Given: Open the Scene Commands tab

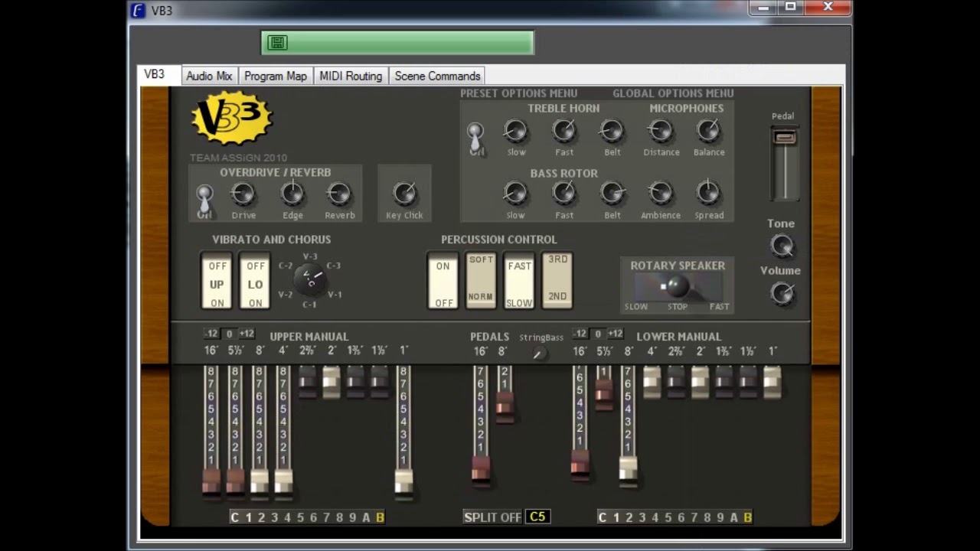Looking at the screenshot, I should click(x=437, y=76).
